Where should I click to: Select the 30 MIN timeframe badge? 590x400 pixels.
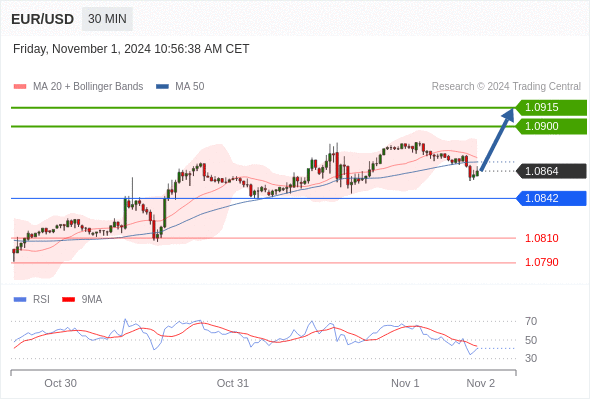tap(107, 19)
